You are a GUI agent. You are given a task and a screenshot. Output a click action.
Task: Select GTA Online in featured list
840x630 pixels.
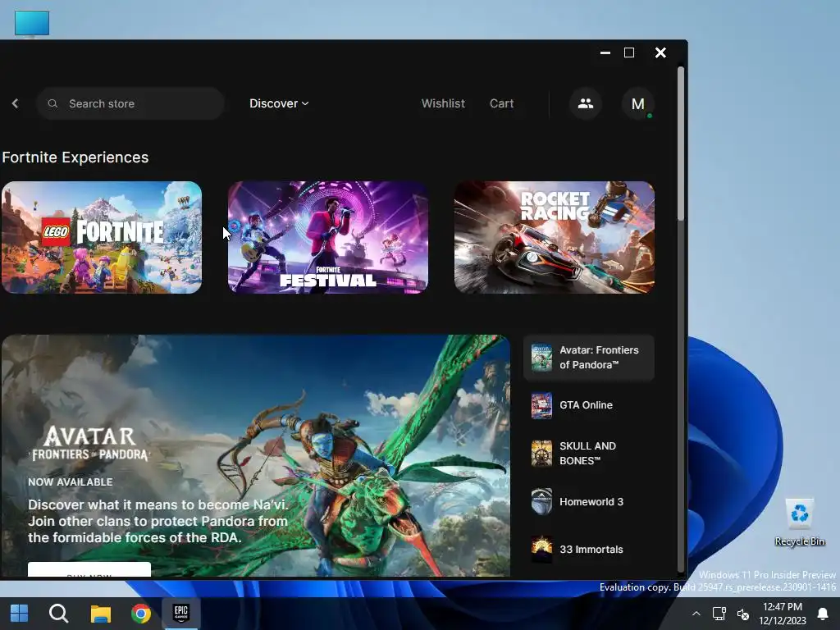(x=589, y=405)
